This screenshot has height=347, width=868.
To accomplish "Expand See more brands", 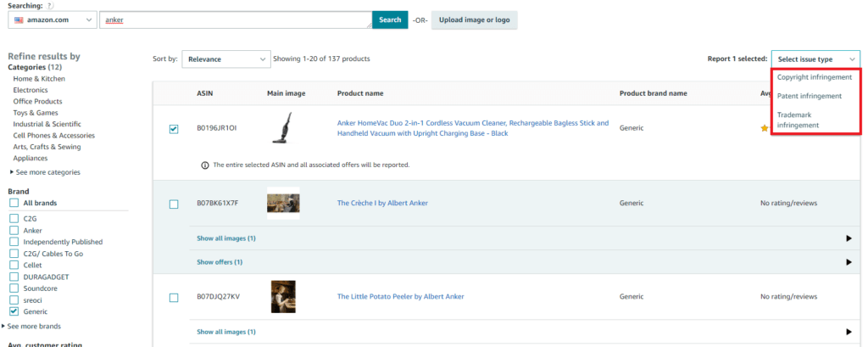I will click(x=31, y=326).
